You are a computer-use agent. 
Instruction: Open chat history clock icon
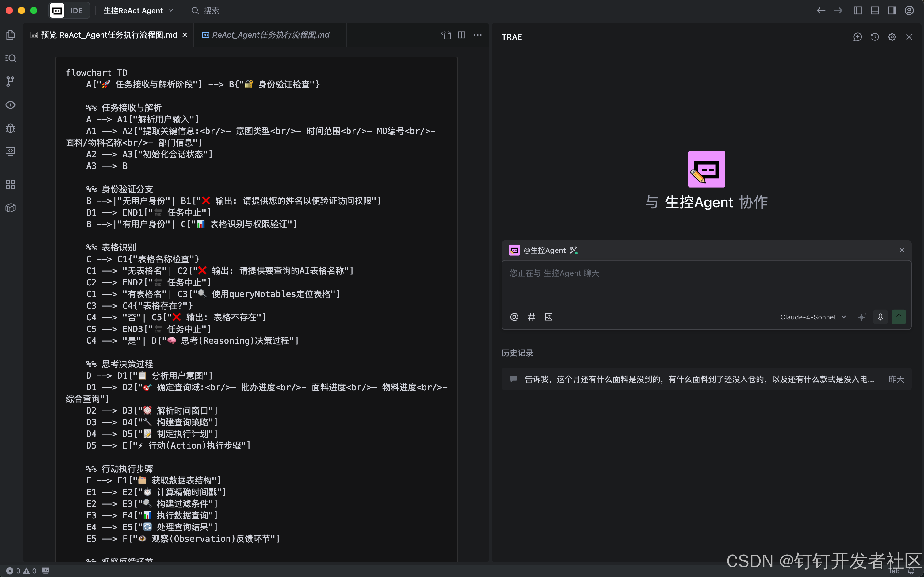(x=875, y=36)
